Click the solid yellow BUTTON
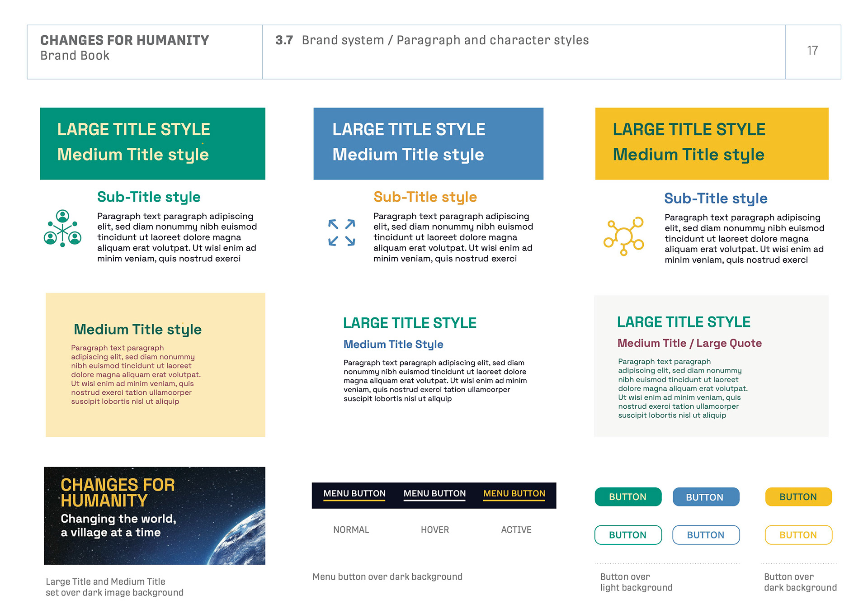The width and height of the screenshot is (868, 614). 798,497
